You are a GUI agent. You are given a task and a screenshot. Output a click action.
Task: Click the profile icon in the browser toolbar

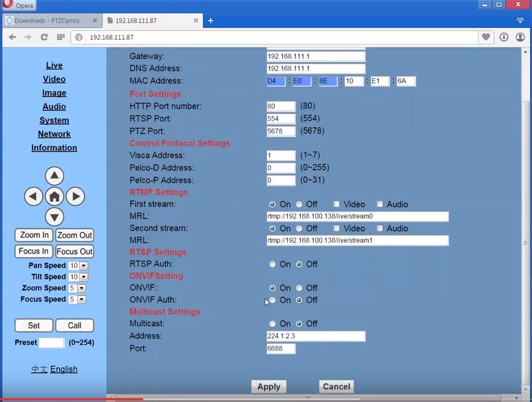point(520,37)
